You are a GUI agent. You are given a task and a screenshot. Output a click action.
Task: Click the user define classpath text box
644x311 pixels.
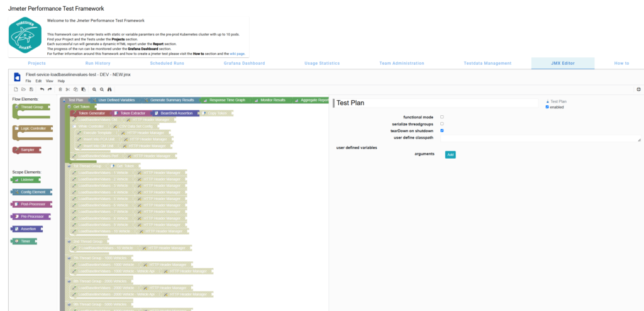540,139
